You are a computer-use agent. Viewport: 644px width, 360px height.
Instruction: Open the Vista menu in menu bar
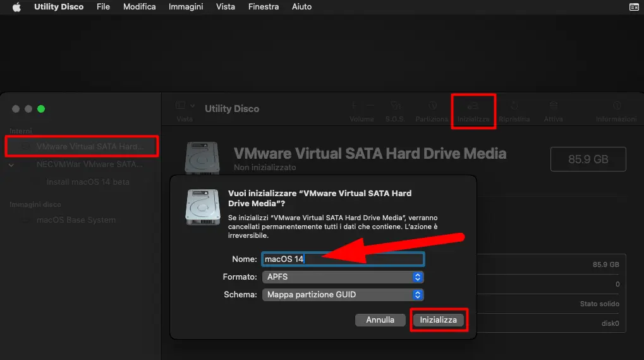point(226,7)
